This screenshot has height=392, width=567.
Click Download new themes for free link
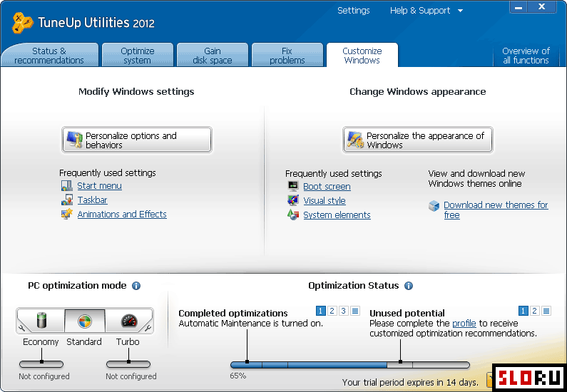[496, 210]
